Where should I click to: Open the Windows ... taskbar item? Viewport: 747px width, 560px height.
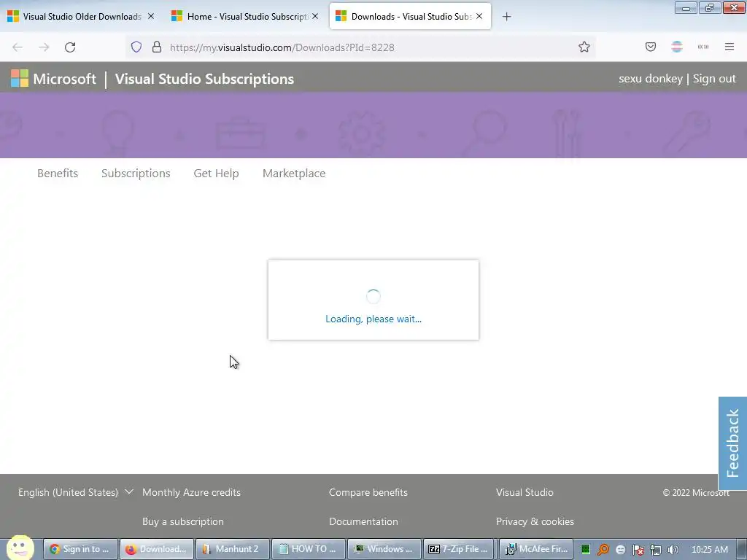[x=384, y=549]
